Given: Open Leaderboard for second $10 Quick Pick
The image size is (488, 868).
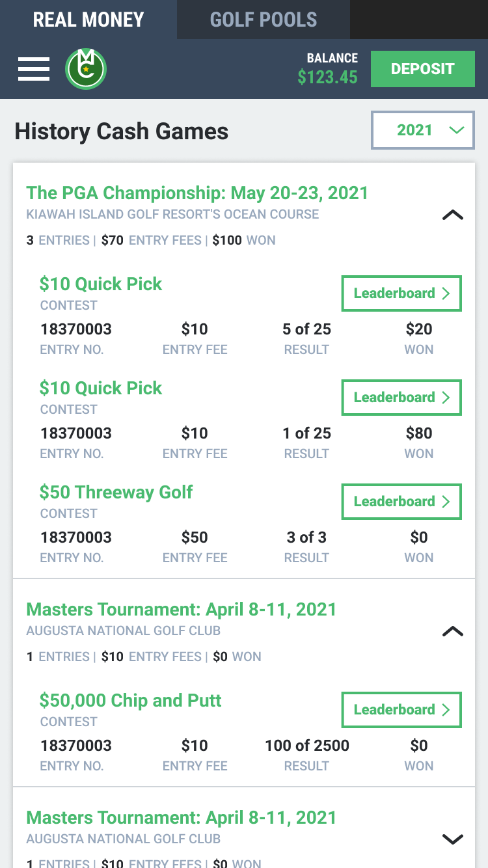Looking at the screenshot, I should click(x=401, y=398).
